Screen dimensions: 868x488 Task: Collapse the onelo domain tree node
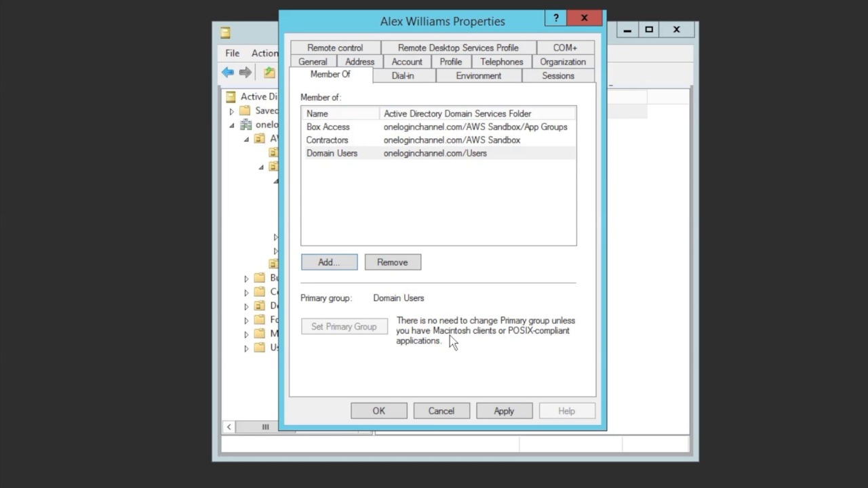click(232, 125)
